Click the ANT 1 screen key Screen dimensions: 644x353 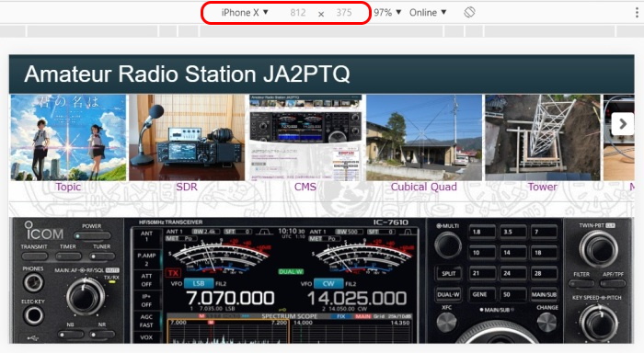point(146,236)
